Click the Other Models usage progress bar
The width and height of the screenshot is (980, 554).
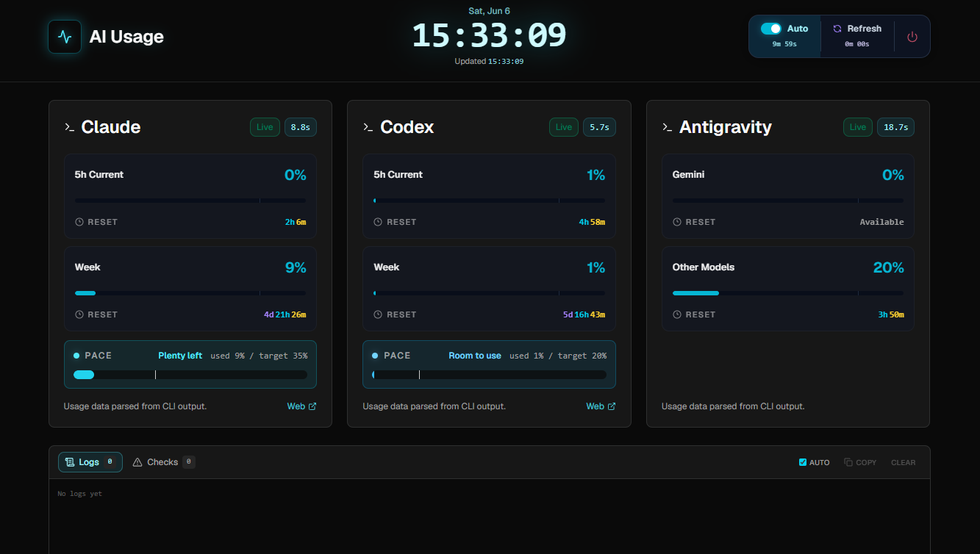coord(788,293)
